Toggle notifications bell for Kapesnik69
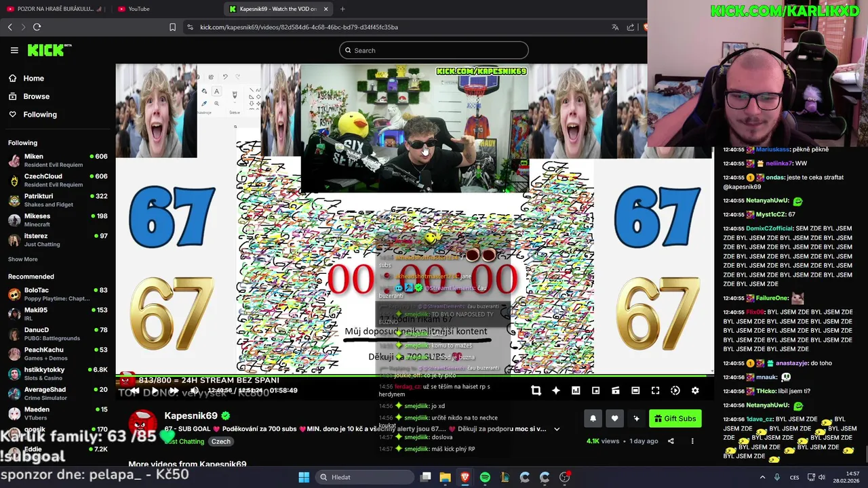Screen dimensions: 868x488 pos(593,418)
